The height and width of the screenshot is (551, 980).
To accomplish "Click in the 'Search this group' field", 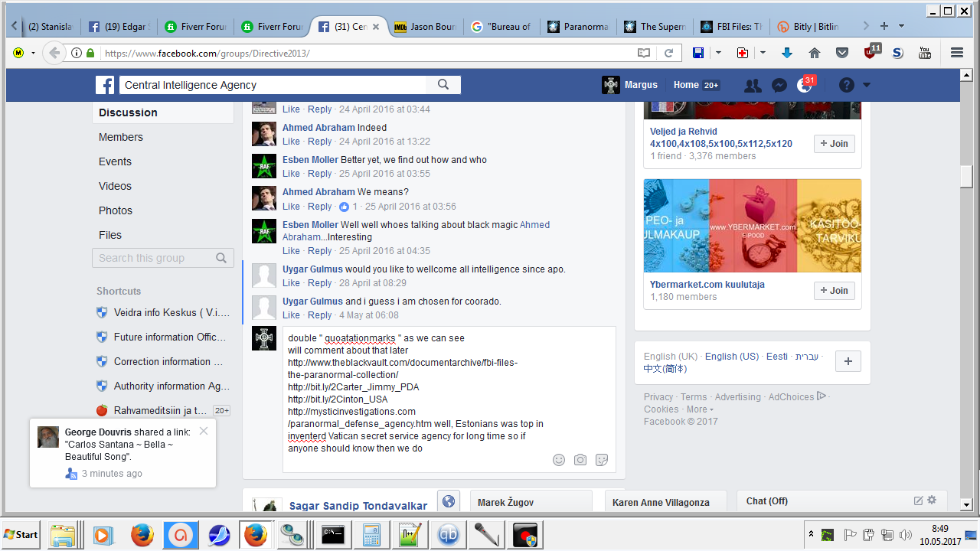I will (x=162, y=258).
